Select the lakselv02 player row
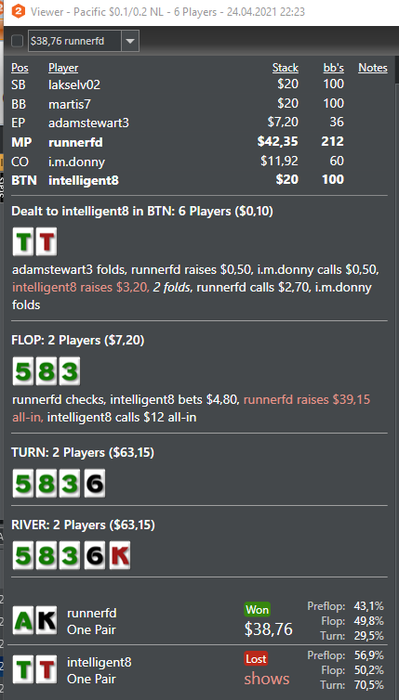This screenshot has height=700, width=399. 199,84
